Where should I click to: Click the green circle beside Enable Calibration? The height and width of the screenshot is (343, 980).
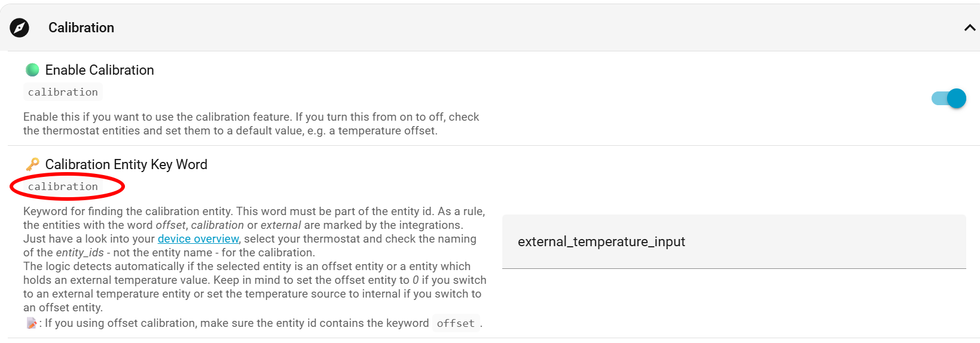[x=32, y=70]
